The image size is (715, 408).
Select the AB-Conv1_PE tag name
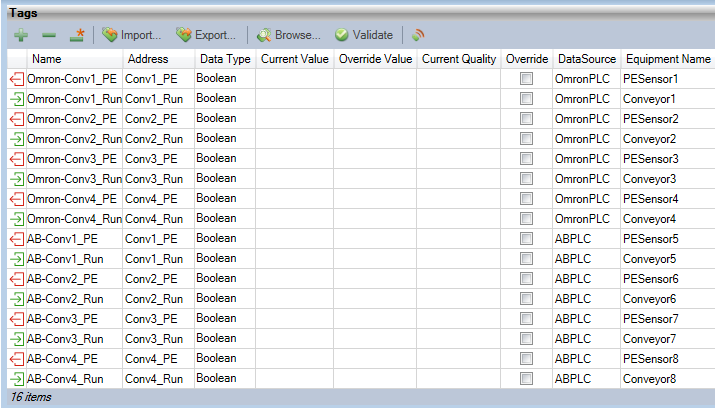(x=62, y=239)
